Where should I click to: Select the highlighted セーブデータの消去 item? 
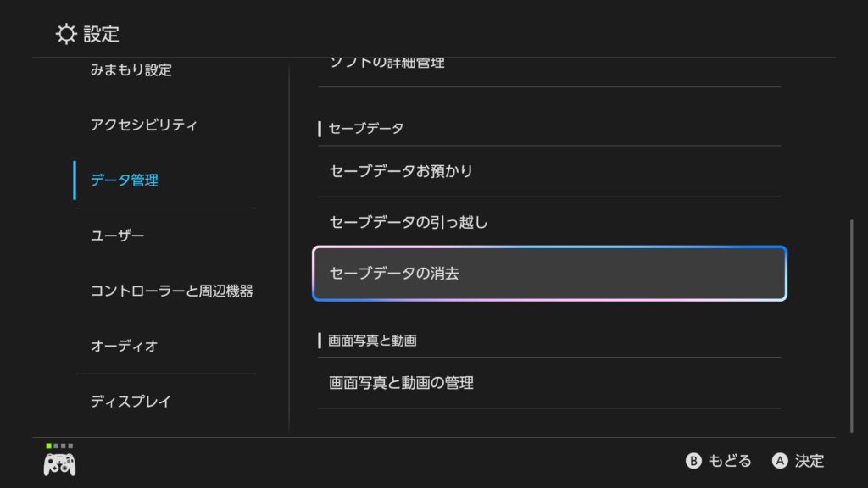548,274
